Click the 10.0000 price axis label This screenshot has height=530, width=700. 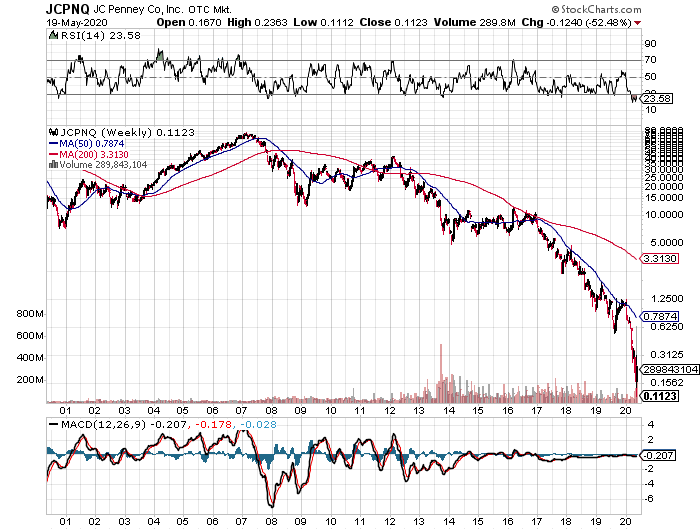(x=664, y=214)
